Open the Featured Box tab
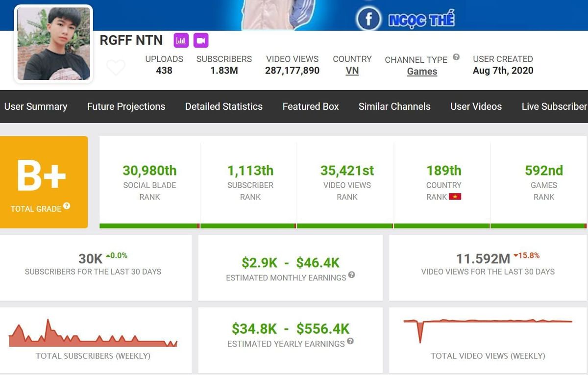The width and height of the screenshot is (588, 375). (x=310, y=106)
